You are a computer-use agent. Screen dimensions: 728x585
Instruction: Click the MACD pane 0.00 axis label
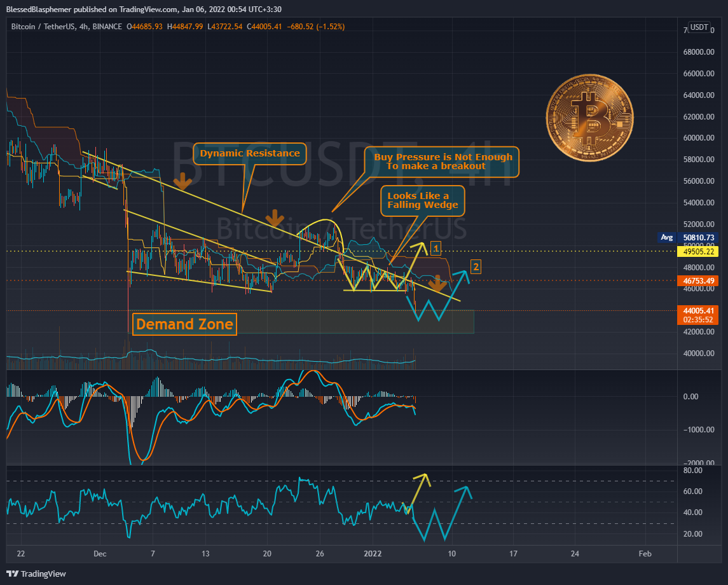pos(691,397)
